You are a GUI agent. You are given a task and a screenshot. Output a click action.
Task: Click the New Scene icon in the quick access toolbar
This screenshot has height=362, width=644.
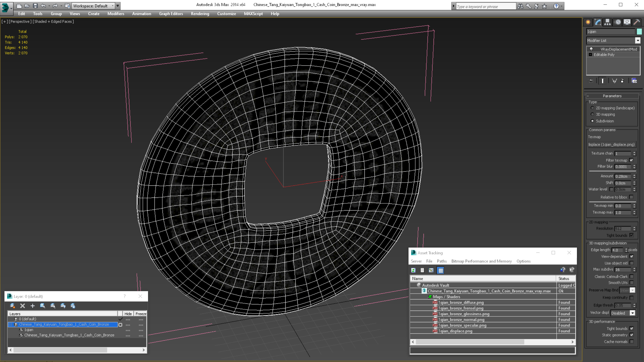point(19,6)
